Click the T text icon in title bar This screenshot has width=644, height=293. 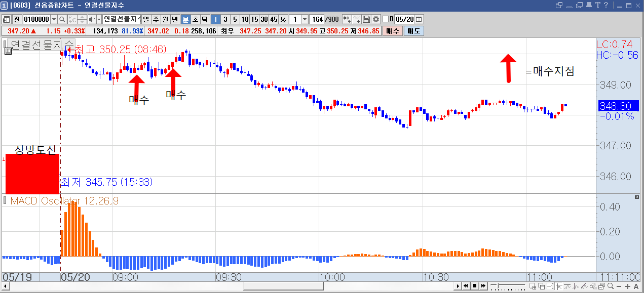[x=597, y=5]
